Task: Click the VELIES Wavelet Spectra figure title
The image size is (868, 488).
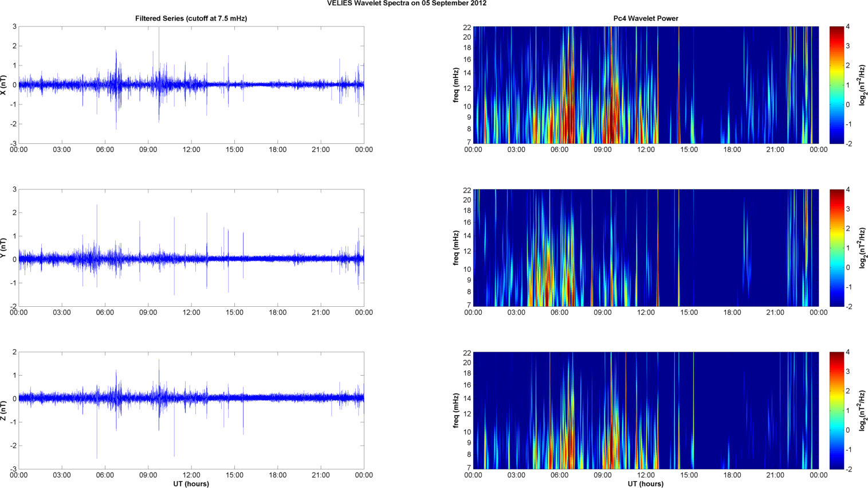Action: pos(407,3)
